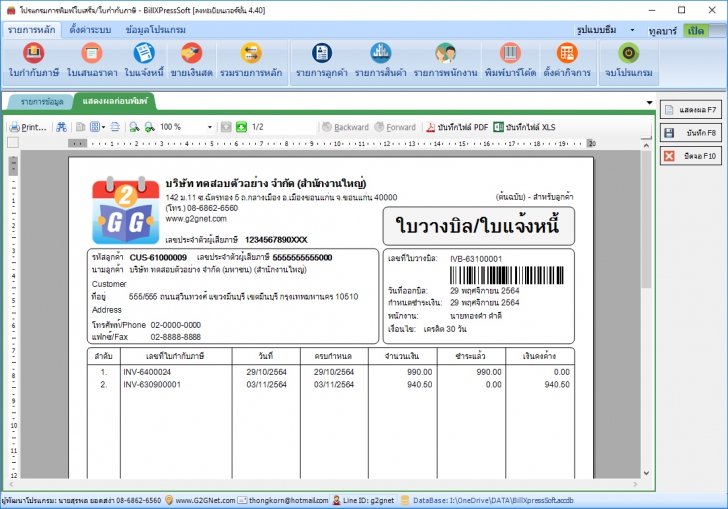The image size is (728, 509).
Task: Click the ปิดจอ F10 close screen button
Action: [691, 156]
